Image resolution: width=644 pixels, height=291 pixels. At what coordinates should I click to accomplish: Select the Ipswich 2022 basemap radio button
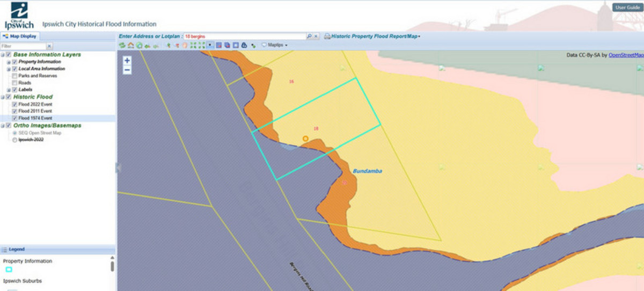point(15,140)
